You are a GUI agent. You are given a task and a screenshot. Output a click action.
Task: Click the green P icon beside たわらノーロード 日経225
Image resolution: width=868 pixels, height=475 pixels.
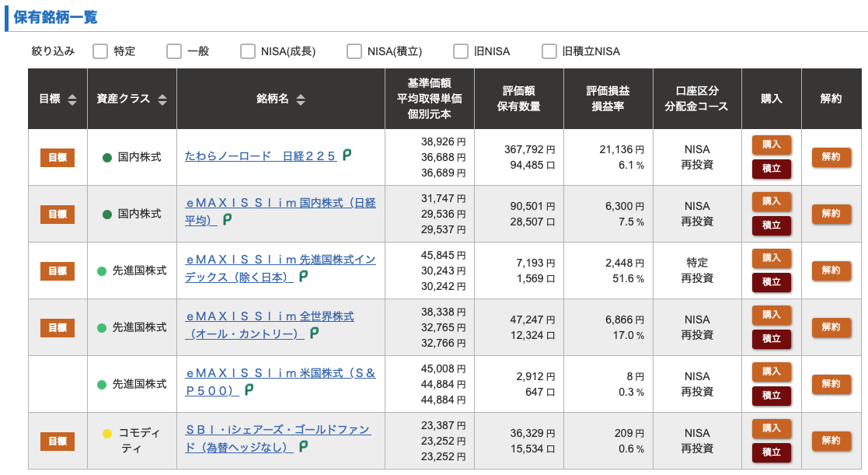[347, 155]
